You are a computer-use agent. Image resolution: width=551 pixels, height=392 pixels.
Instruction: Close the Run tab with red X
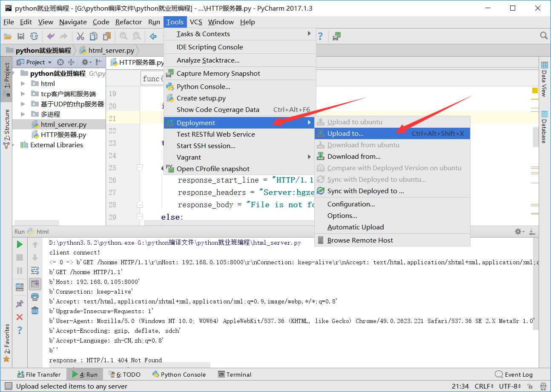[20, 317]
